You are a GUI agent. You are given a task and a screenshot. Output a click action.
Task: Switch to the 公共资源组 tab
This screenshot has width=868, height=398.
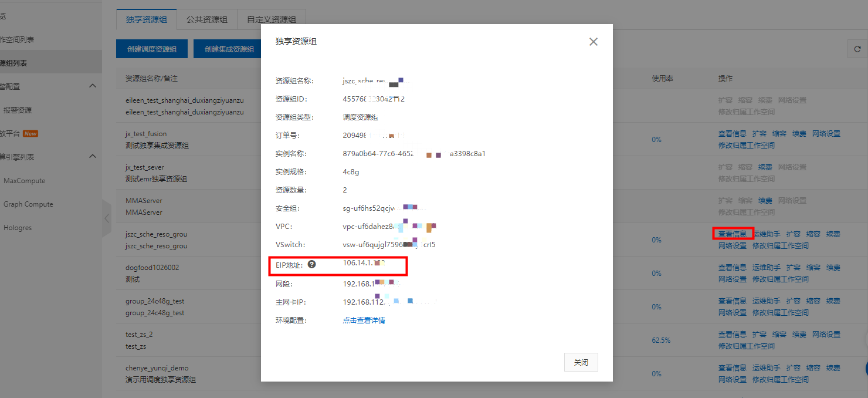point(207,19)
